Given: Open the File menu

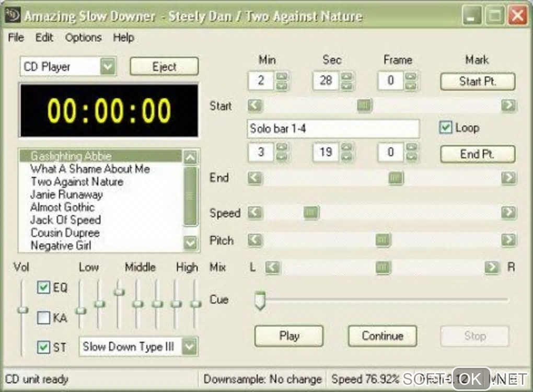Looking at the screenshot, I should pyautogui.click(x=16, y=38).
